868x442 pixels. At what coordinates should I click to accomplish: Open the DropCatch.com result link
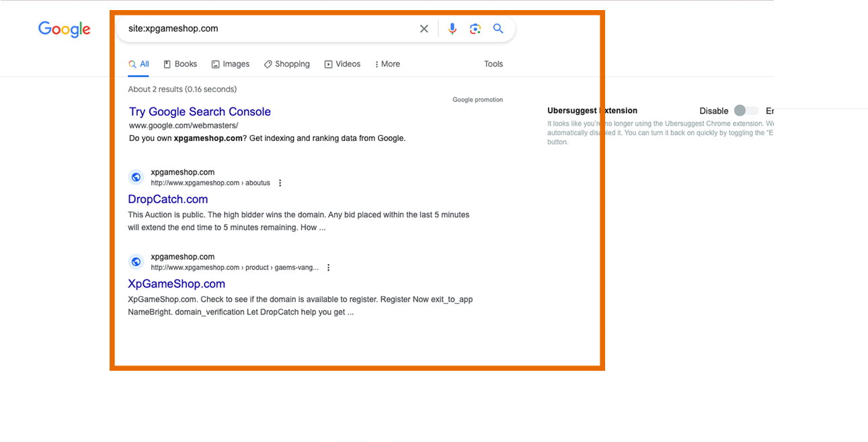pos(168,199)
